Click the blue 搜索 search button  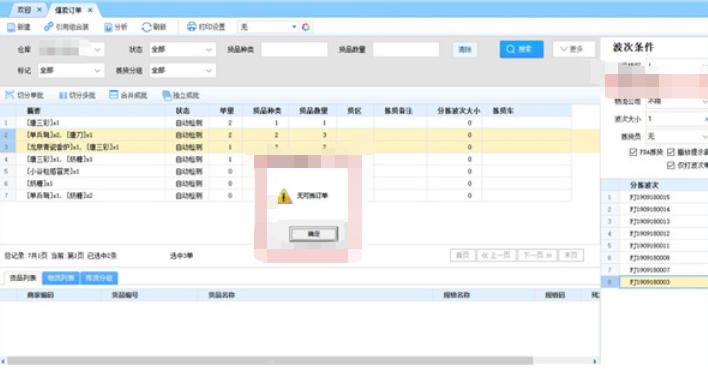(521, 49)
